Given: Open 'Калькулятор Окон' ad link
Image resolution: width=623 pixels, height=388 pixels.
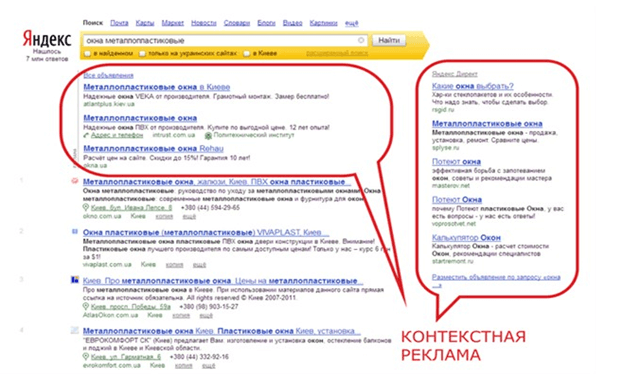Looking at the screenshot, I should coord(466,237).
